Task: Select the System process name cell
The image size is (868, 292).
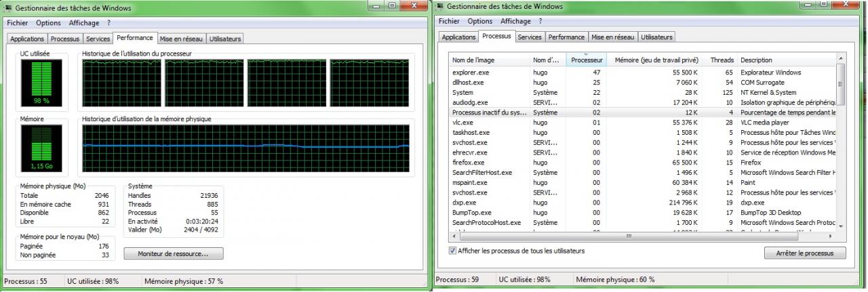Action: (463, 92)
